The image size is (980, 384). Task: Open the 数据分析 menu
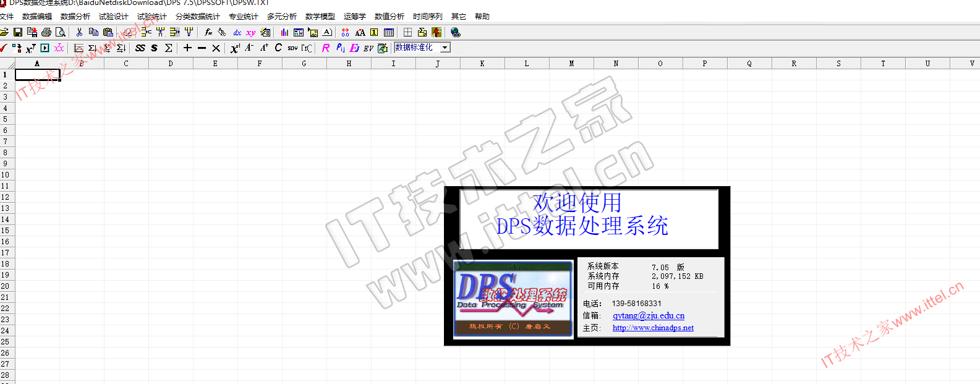[75, 17]
